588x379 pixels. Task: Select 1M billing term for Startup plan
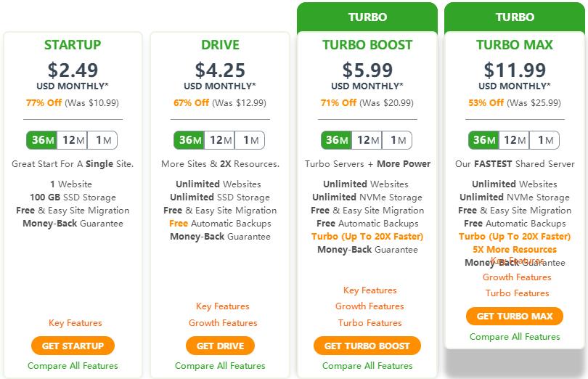103,140
